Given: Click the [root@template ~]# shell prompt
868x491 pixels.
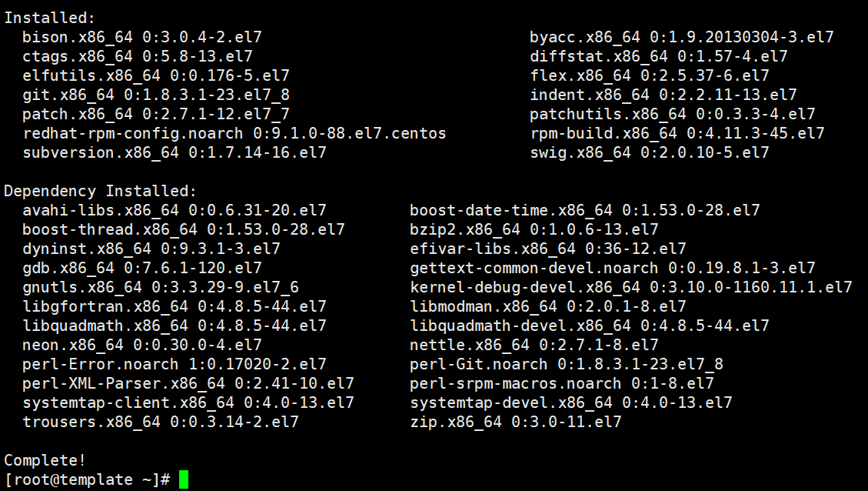Looking at the screenshot, I should tap(87, 480).
